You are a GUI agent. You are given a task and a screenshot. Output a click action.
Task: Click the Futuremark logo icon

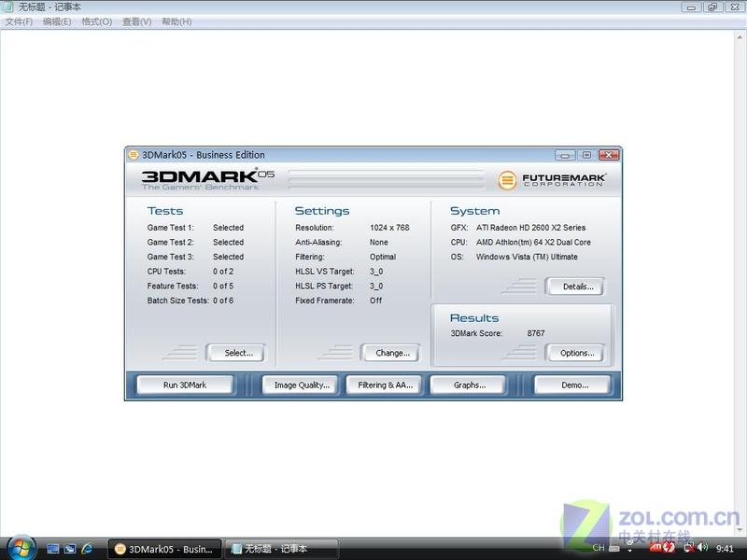coord(507,180)
